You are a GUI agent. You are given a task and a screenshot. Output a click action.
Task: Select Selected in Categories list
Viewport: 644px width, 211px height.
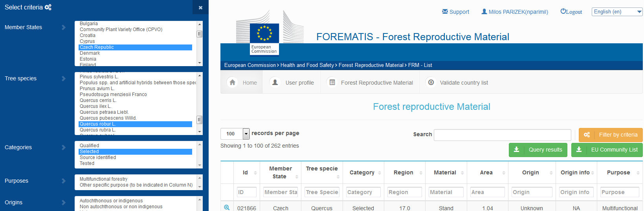135,152
